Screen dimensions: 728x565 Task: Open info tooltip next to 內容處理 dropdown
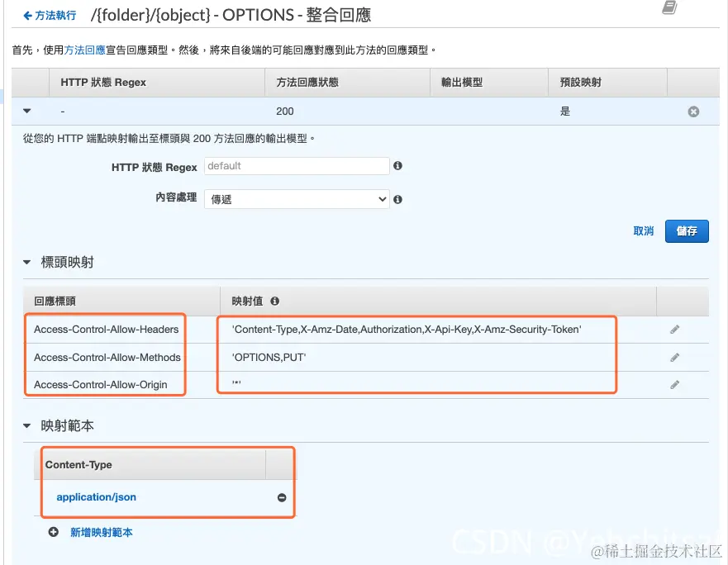point(397,199)
